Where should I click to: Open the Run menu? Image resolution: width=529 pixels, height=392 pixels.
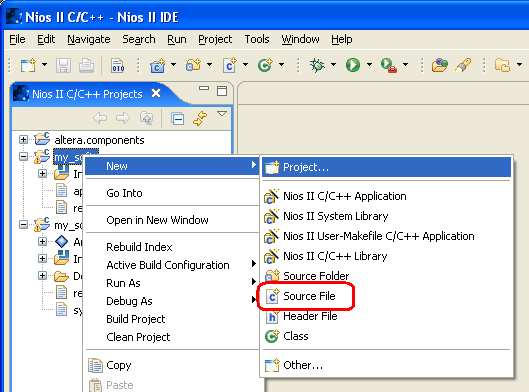tap(177, 39)
